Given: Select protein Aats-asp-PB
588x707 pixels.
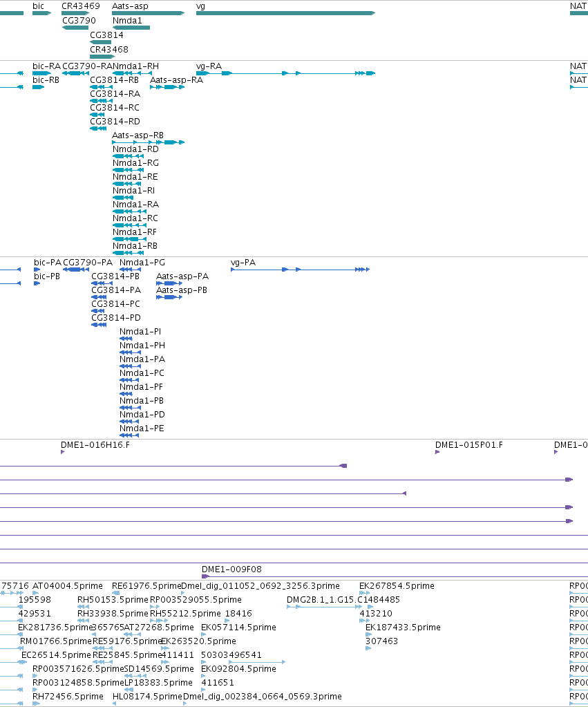Looking at the screenshot, I should point(169,297).
